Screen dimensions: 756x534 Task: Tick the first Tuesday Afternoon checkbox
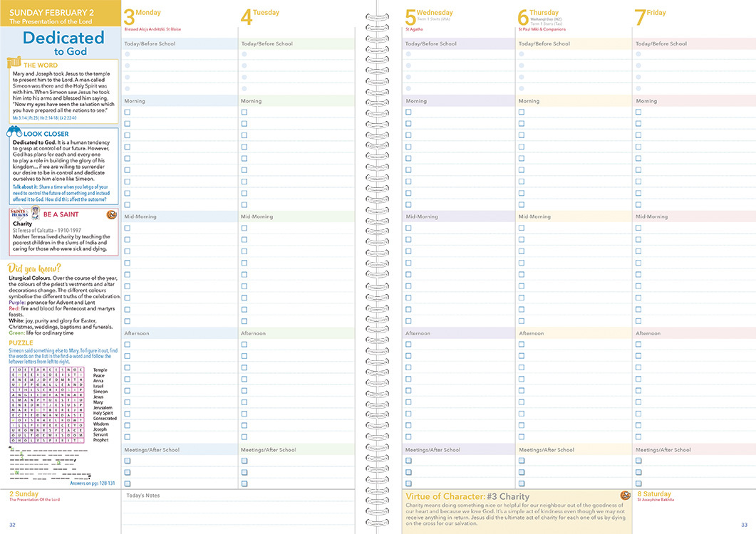tap(244, 344)
